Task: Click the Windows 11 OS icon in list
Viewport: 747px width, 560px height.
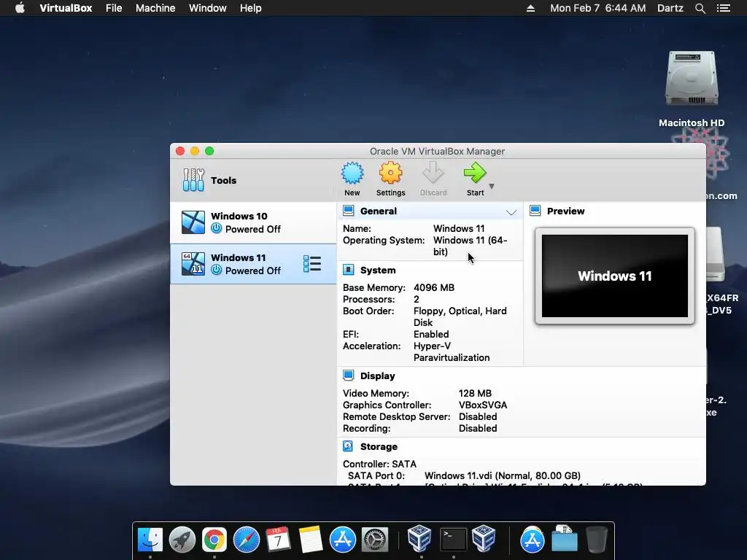Action: coord(193,264)
